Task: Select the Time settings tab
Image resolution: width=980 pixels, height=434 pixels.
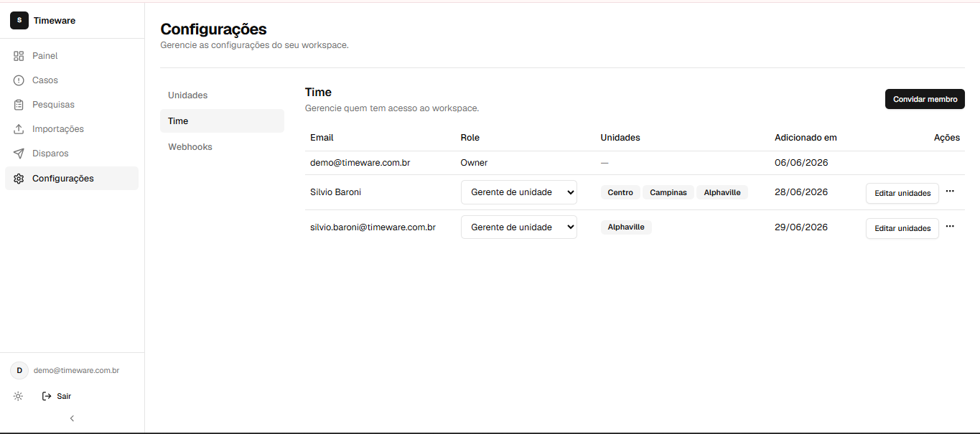Action: click(222, 121)
